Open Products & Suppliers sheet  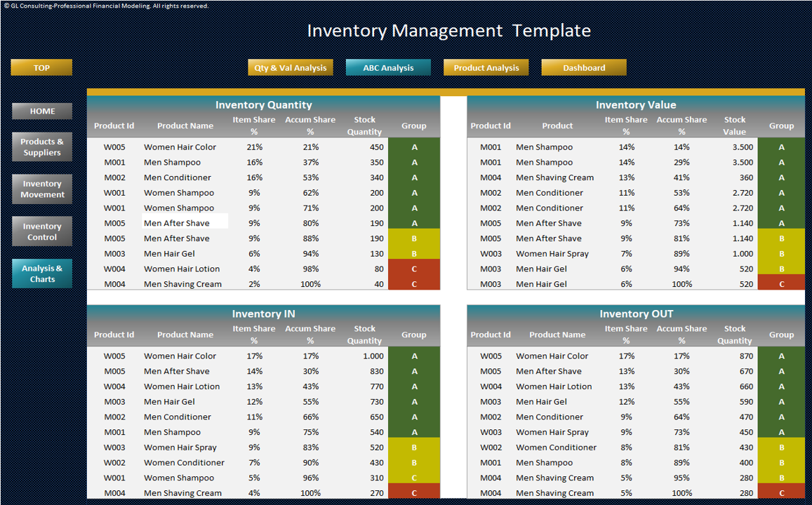(x=42, y=147)
